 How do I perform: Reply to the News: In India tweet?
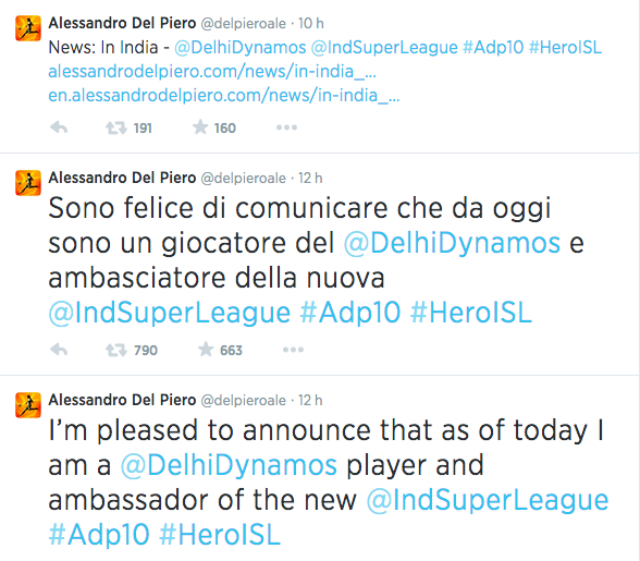tap(58, 128)
